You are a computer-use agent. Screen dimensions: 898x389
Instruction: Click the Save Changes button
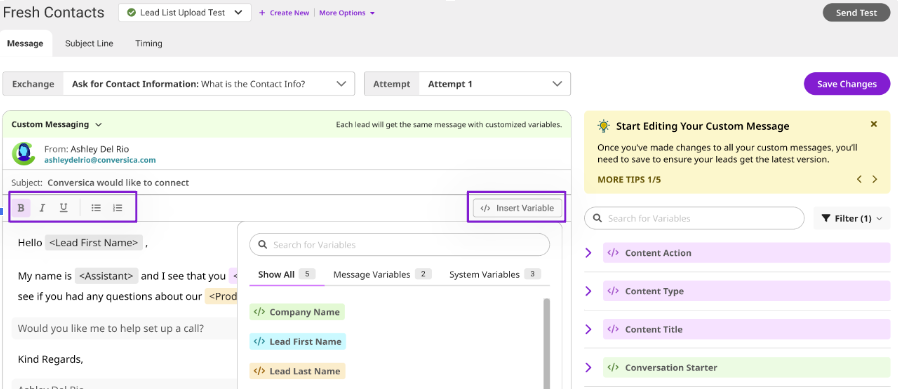click(846, 84)
